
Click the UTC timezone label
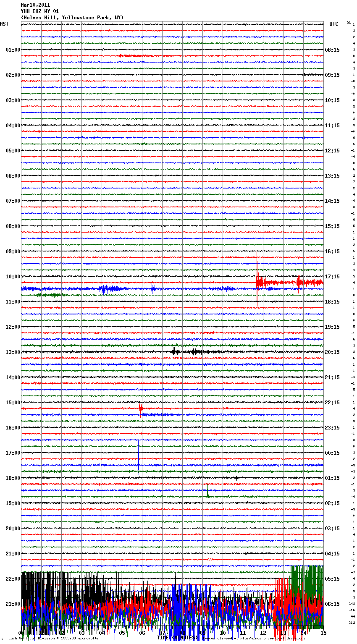tap(334, 24)
